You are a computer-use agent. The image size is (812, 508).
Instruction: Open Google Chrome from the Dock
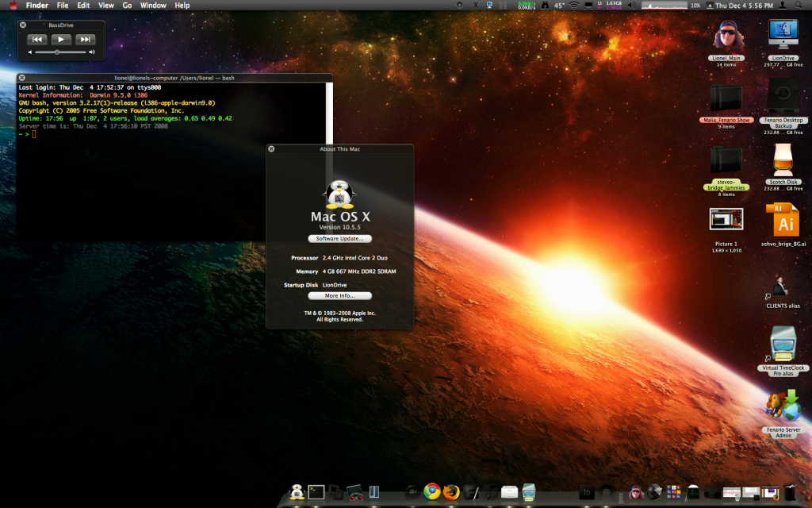(x=432, y=491)
